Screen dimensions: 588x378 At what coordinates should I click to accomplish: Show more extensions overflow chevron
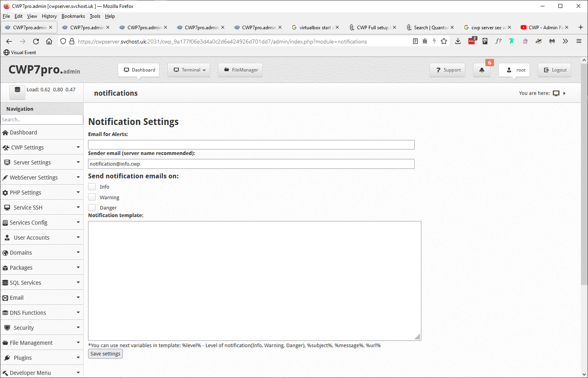coord(565,41)
